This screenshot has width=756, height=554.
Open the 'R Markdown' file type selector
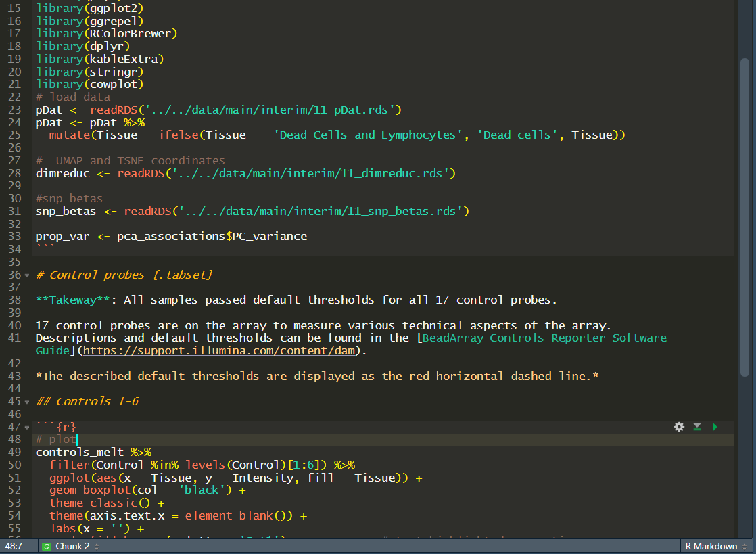(716, 547)
